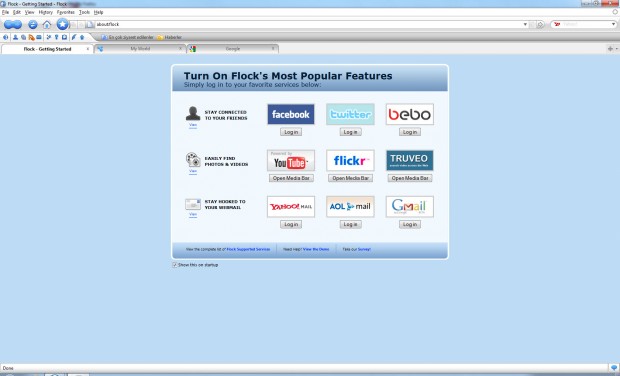Viewport: 620px width, 376px height.
Task: Toggle Show this on startup checkbox
Action: 174,265
